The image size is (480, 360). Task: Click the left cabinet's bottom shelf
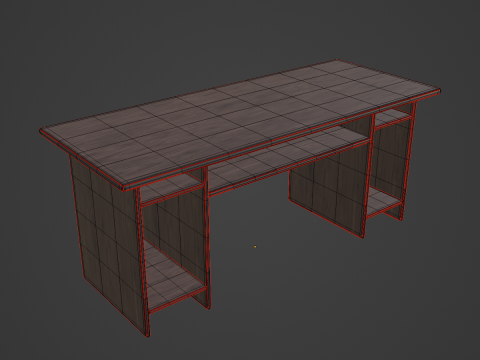coord(173,277)
